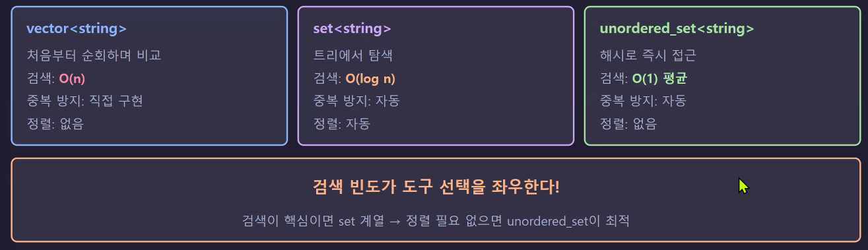Select the set<string> card title
The image size is (868, 250).
[x=352, y=29]
